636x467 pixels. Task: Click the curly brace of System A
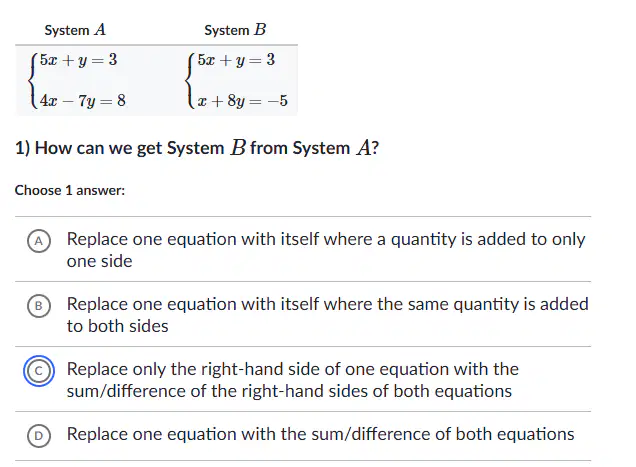coord(33,80)
